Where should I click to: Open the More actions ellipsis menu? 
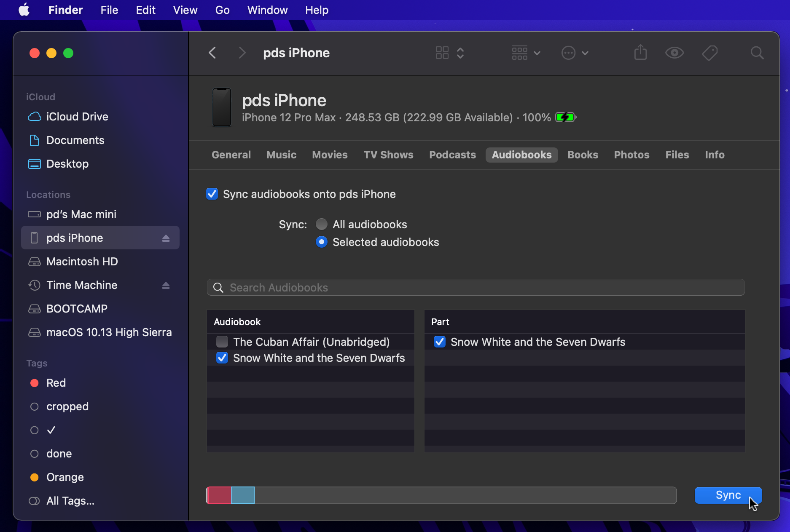(568, 53)
